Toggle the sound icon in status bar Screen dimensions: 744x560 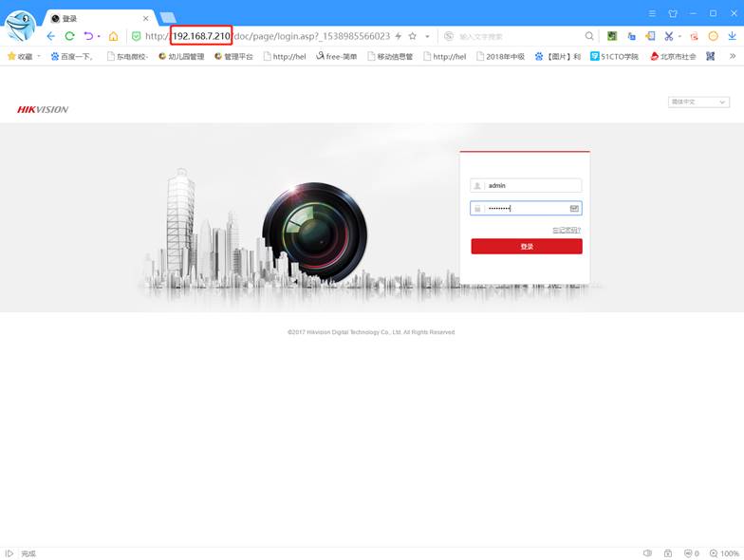coord(647,553)
